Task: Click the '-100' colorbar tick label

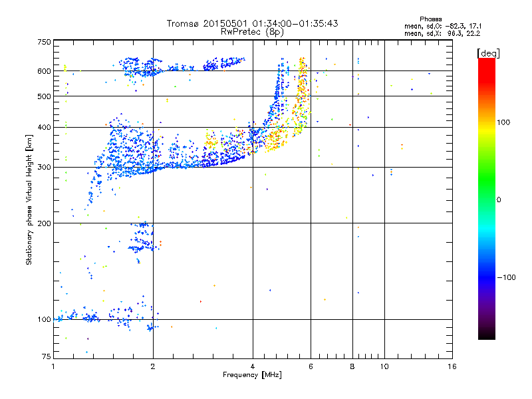Action: (506, 277)
